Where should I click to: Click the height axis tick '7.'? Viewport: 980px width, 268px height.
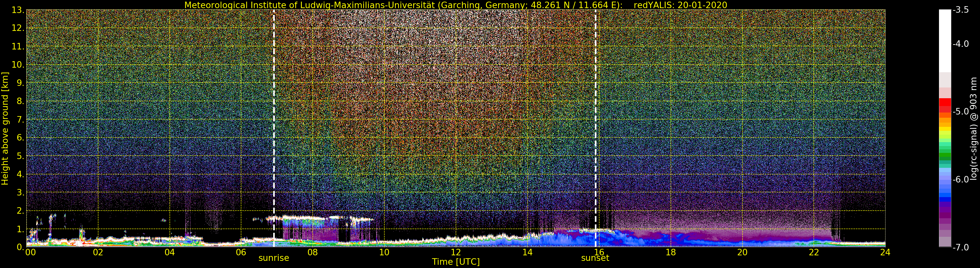(20, 119)
